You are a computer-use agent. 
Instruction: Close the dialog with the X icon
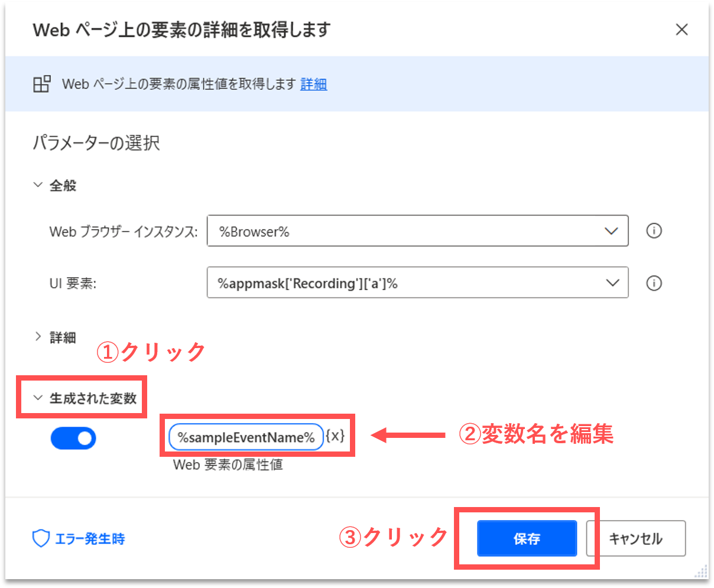point(681,30)
